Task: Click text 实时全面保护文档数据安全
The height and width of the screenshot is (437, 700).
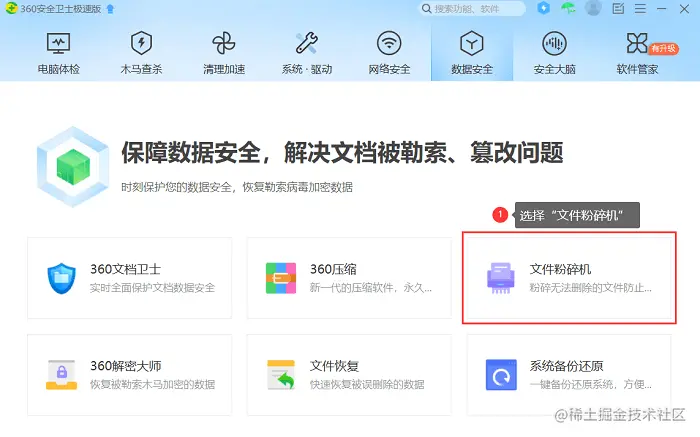Action: [152, 287]
